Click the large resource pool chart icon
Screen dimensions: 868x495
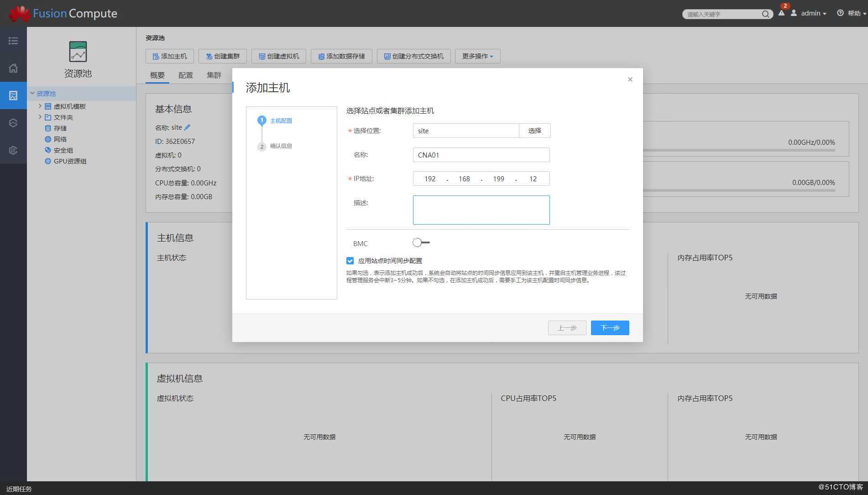(78, 52)
